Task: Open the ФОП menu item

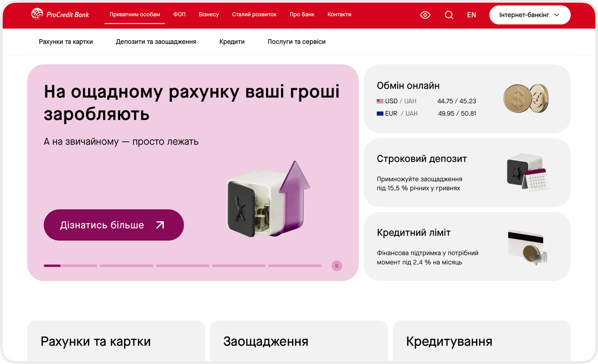Action: [179, 14]
